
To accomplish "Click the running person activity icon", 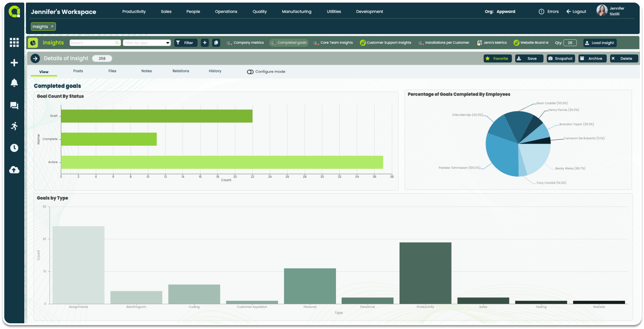I will (x=14, y=126).
